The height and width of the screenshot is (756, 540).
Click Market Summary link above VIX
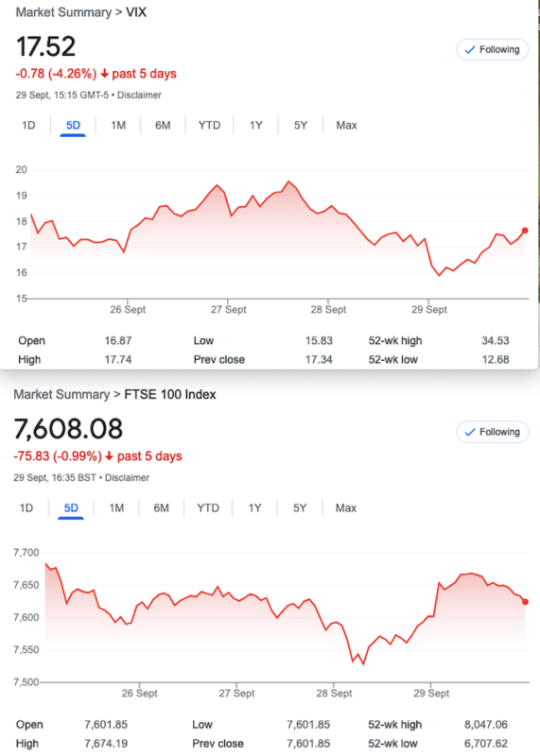(63, 12)
